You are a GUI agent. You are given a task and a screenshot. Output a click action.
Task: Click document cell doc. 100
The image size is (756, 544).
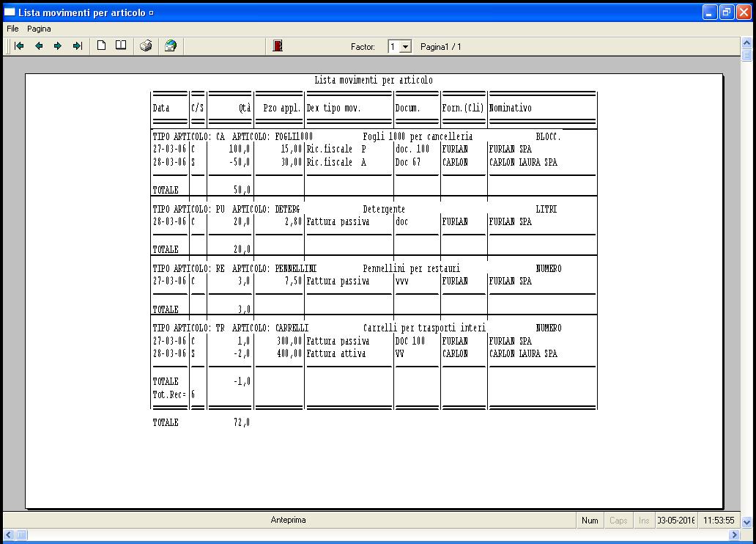click(412, 149)
